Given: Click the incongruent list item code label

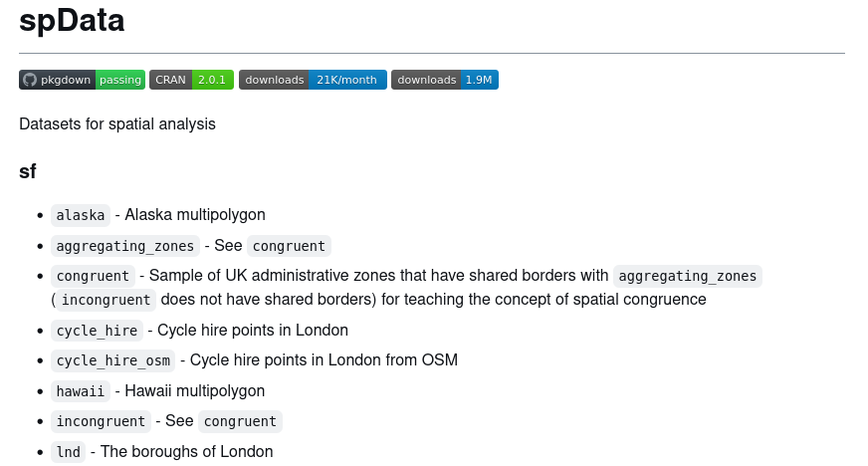Looking at the screenshot, I should [x=101, y=421].
